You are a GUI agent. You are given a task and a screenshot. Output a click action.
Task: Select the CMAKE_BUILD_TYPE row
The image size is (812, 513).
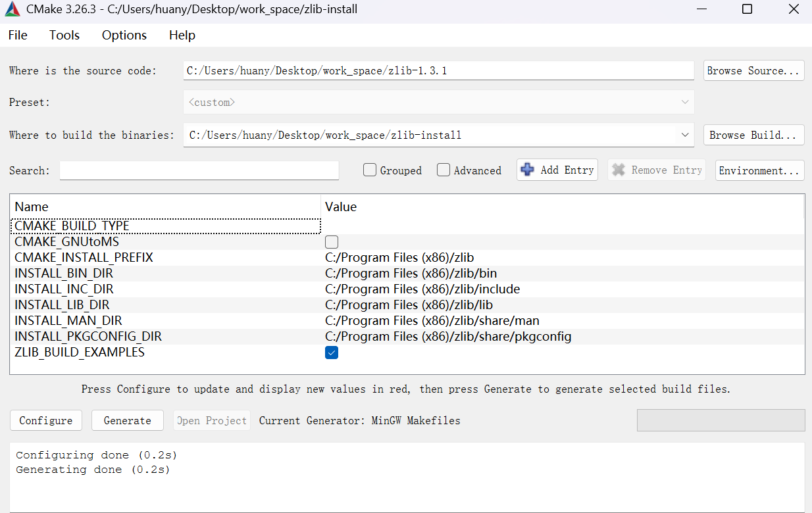click(407, 226)
